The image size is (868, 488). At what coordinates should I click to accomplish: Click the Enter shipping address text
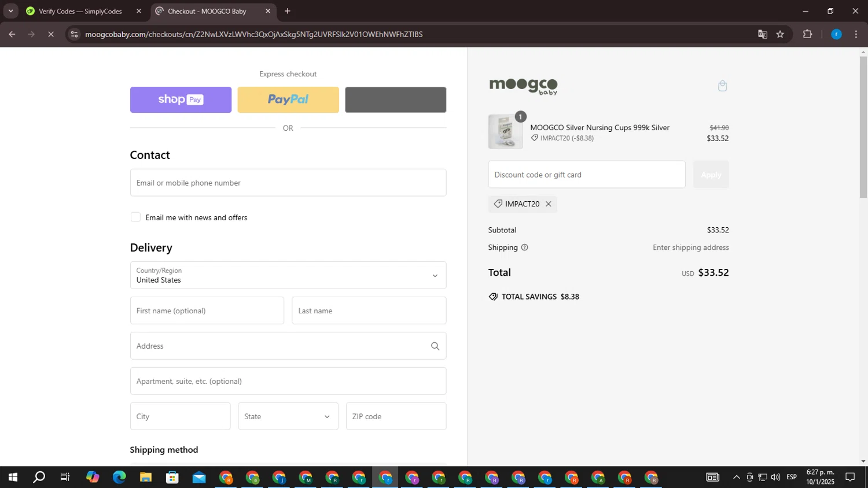(x=691, y=247)
